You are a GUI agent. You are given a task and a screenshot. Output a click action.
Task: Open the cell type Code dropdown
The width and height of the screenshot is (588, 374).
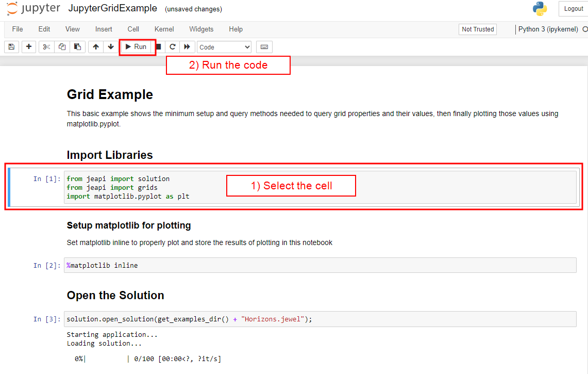pos(224,47)
